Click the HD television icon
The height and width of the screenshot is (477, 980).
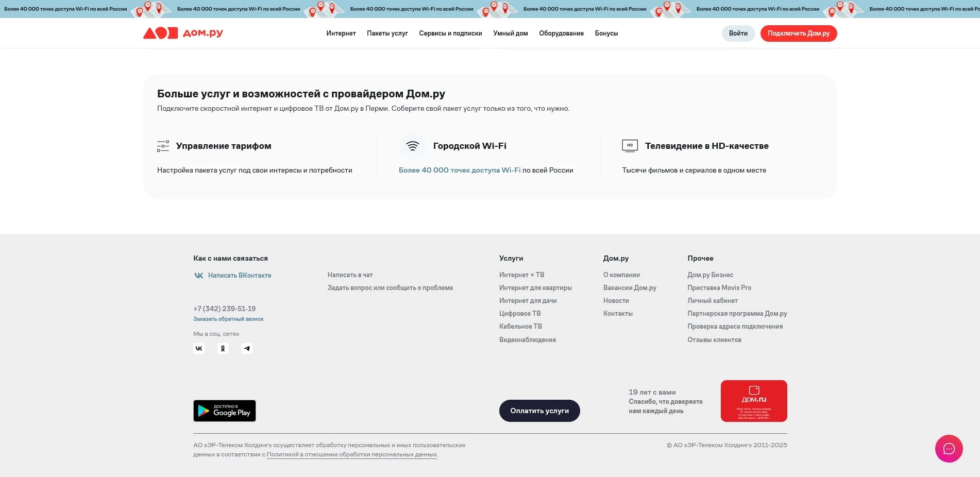pos(630,146)
